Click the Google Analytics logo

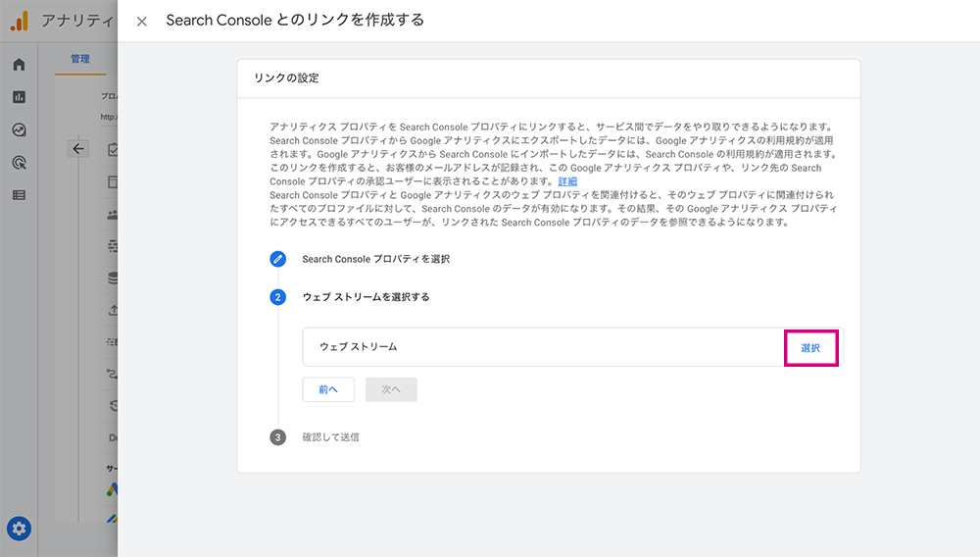(x=20, y=21)
